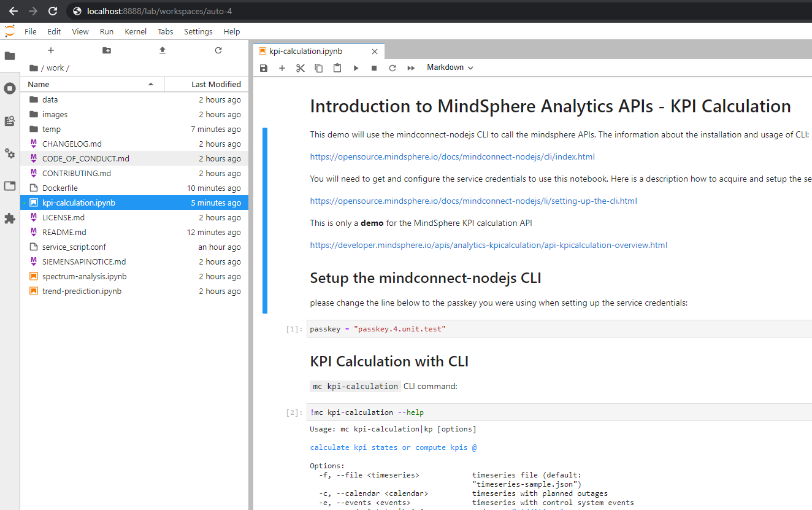Select the temp folder
The width and height of the screenshot is (812, 510).
134,129
